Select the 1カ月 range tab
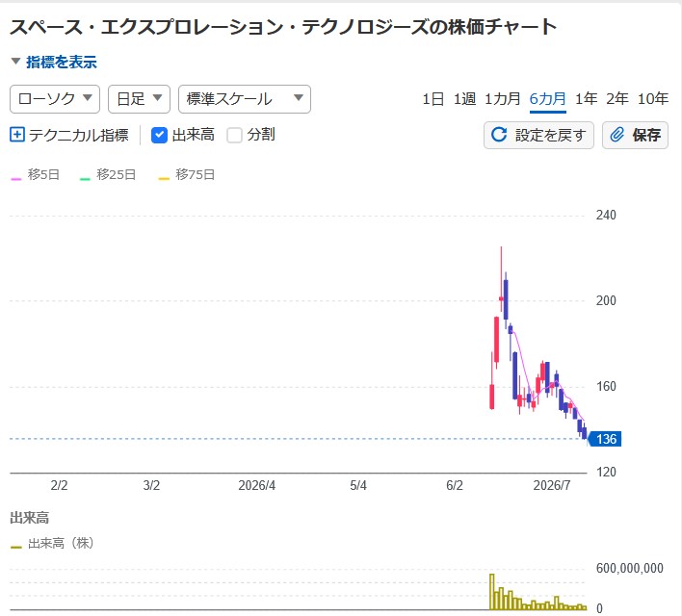The image size is (682, 616). (503, 99)
